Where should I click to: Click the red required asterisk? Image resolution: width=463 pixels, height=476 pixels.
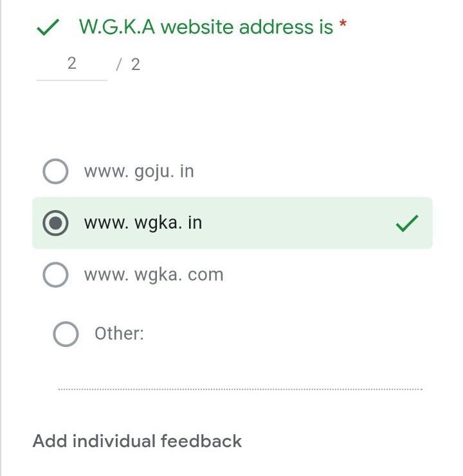coord(343,26)
